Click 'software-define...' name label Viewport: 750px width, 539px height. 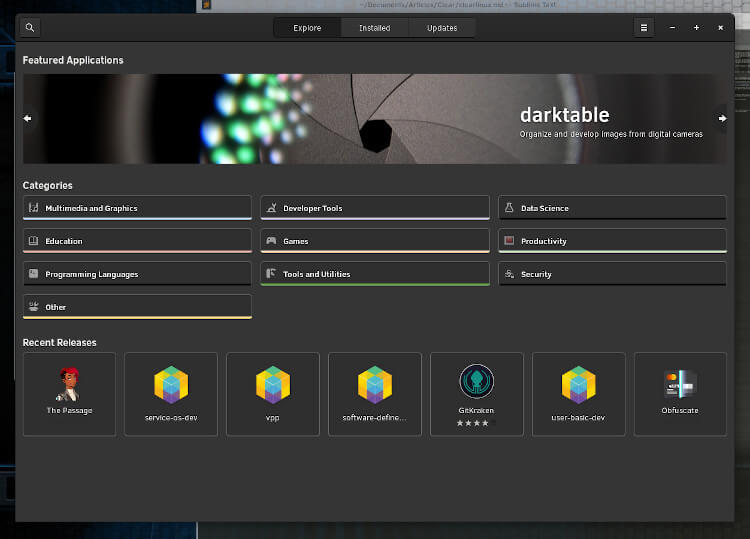point(375,418)
